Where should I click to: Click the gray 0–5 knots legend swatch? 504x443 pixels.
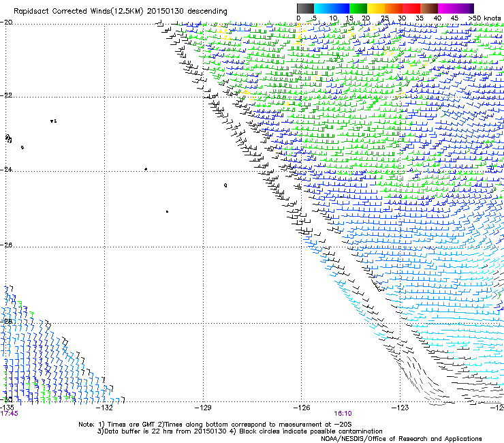(305, 8)
